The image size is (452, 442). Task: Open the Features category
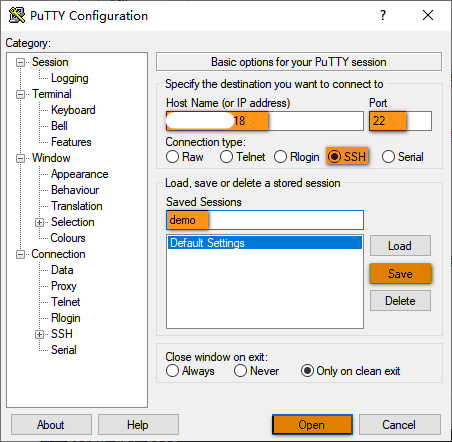coord(71,142)
